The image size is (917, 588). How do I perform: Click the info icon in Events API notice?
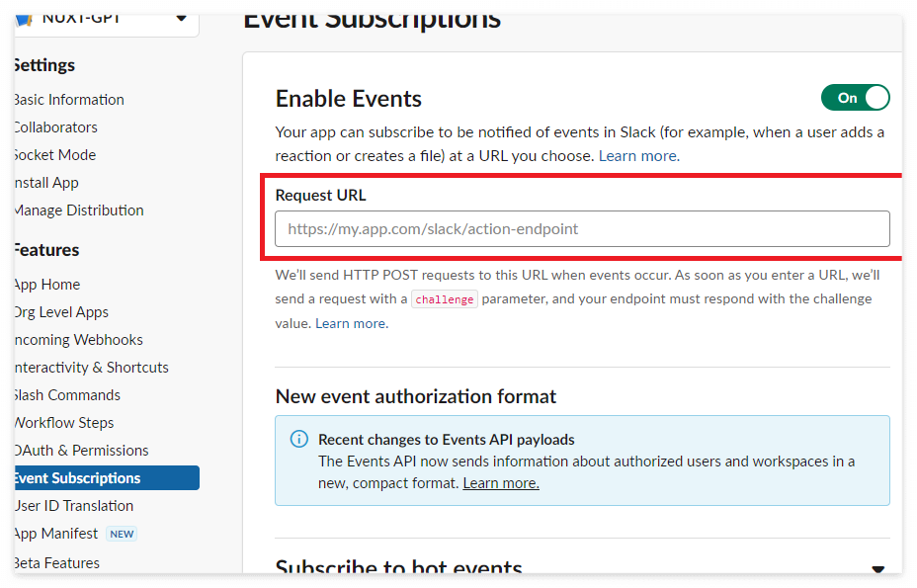tap(299, 439)
